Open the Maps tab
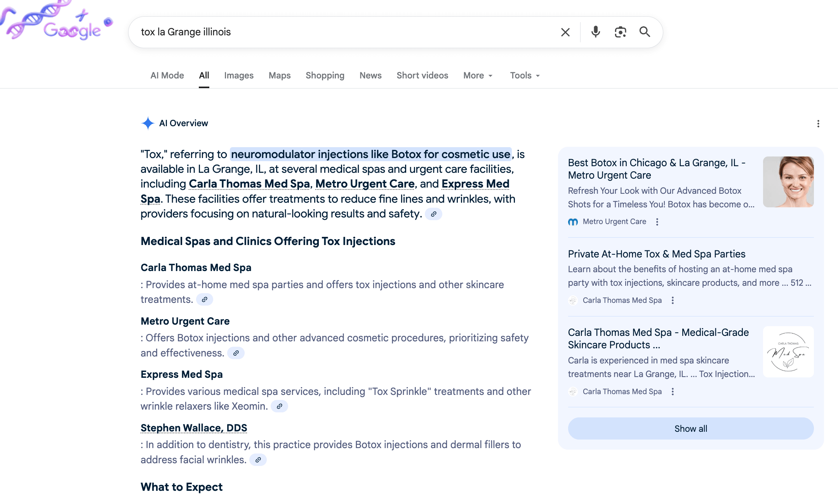The image size is (838, 504). coord(280,75)
